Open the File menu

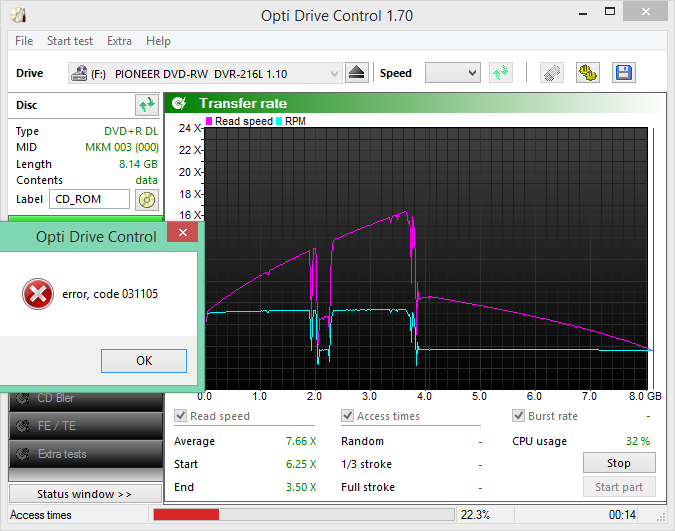pyautogui.click(x=24, y=41)
